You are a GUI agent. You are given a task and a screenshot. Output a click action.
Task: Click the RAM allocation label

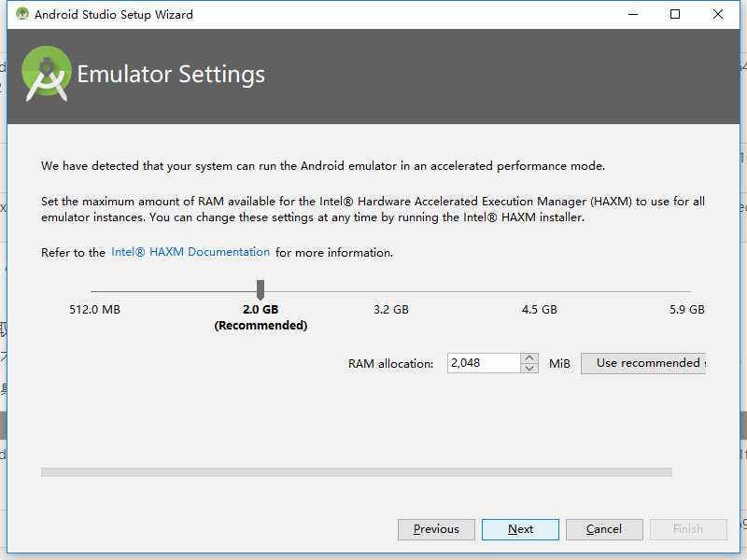pos(390,363)
